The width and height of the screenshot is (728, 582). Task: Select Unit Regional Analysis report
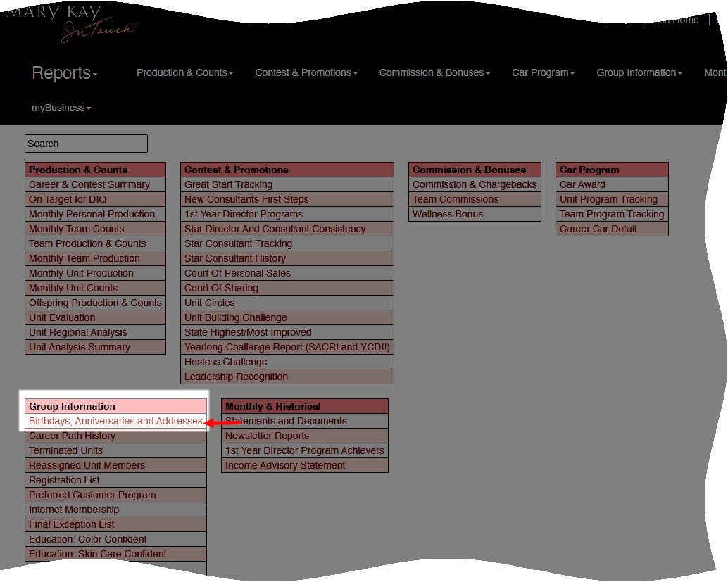[95, 333]
